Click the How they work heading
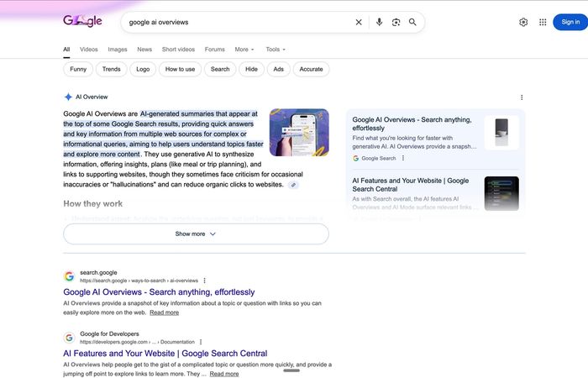 tap(93, 204)
